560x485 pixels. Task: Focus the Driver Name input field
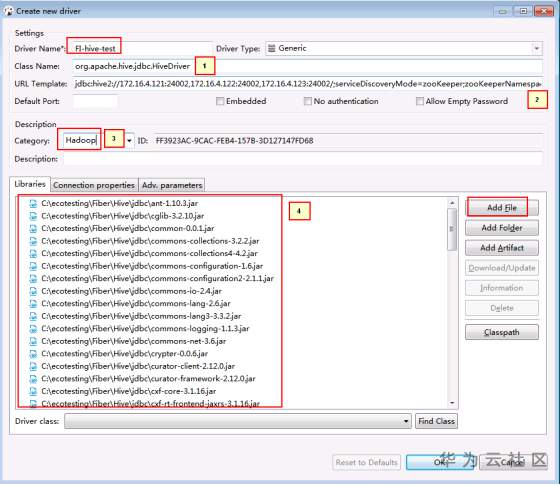(142, 49)
